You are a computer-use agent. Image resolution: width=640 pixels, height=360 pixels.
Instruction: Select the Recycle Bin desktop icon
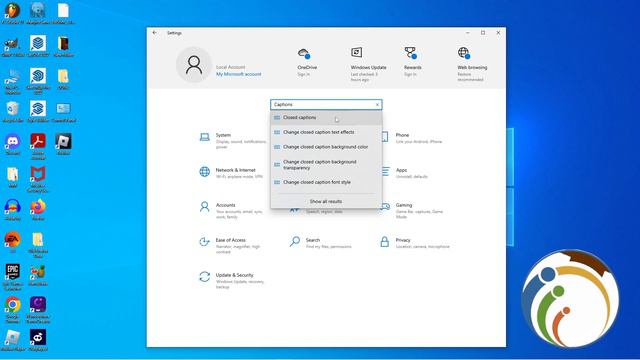coord(13,112)
